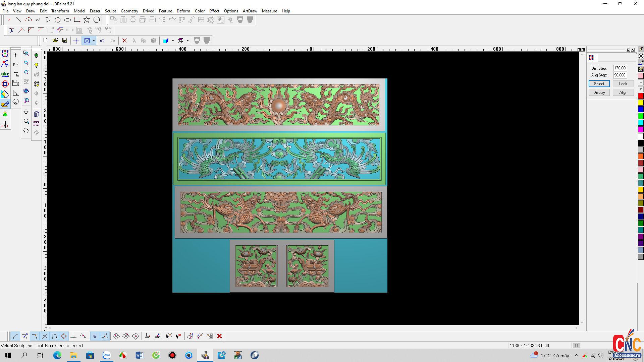Save file with floppy disk icon
Screen dimensions: 644x362
tap(65, 41)
